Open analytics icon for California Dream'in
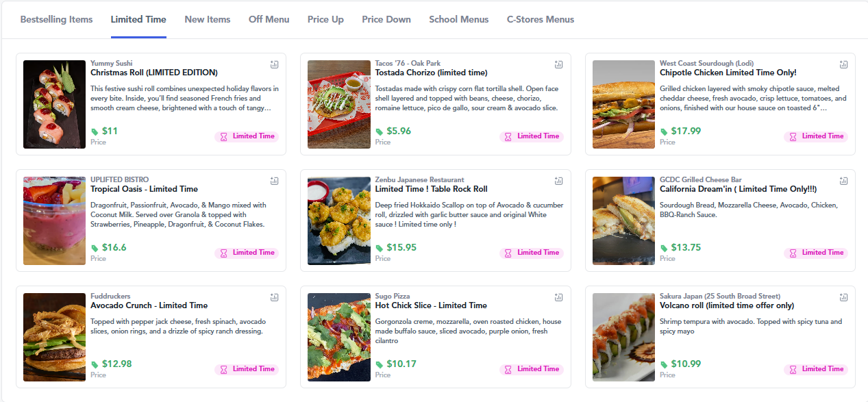The width and height of the screenshot is (868, 402). 843,181
